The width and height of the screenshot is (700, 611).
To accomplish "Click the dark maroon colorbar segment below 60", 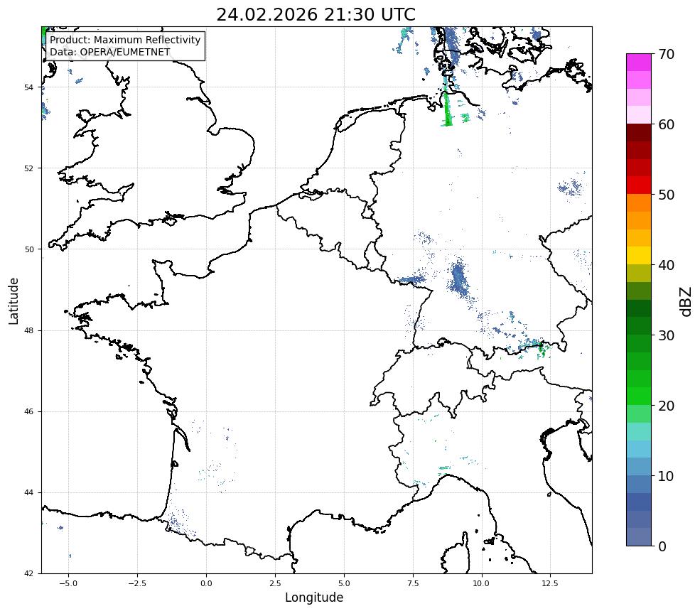I will coord(639,133).
